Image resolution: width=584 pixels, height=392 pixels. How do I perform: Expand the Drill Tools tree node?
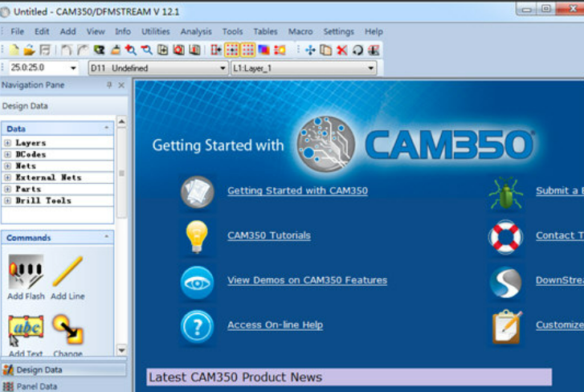coord(7,201)
